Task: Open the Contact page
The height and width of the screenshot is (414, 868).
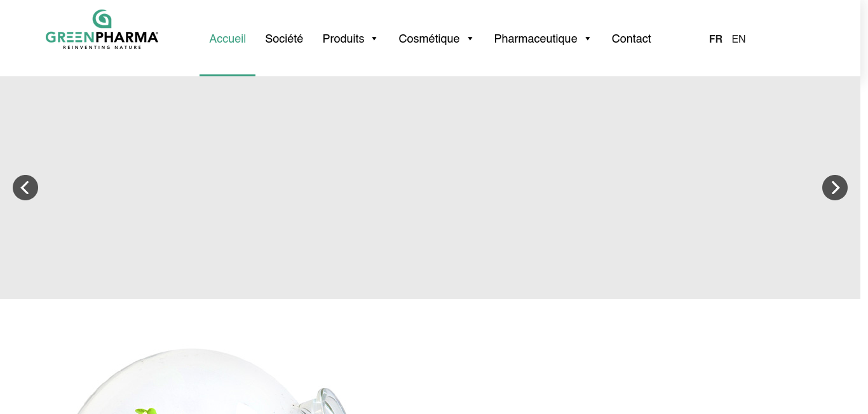Action: pyautogui.click(x=631, y=39)
